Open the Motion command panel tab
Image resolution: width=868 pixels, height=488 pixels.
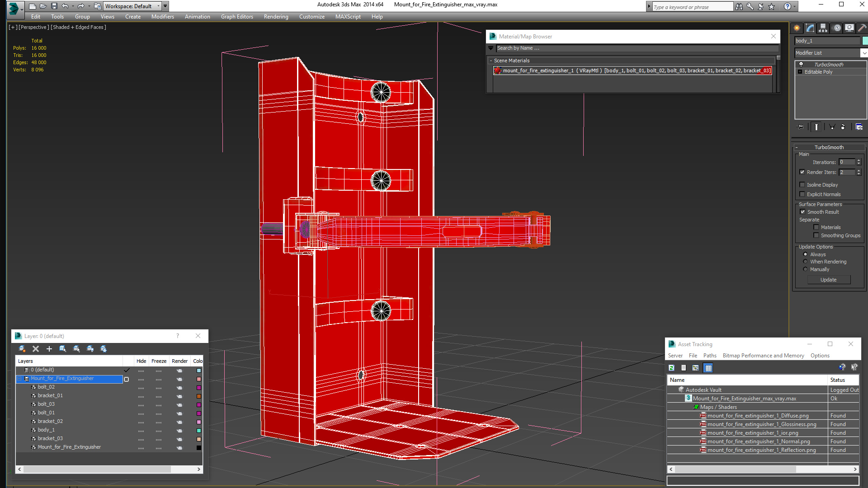[x=837, y=28]
